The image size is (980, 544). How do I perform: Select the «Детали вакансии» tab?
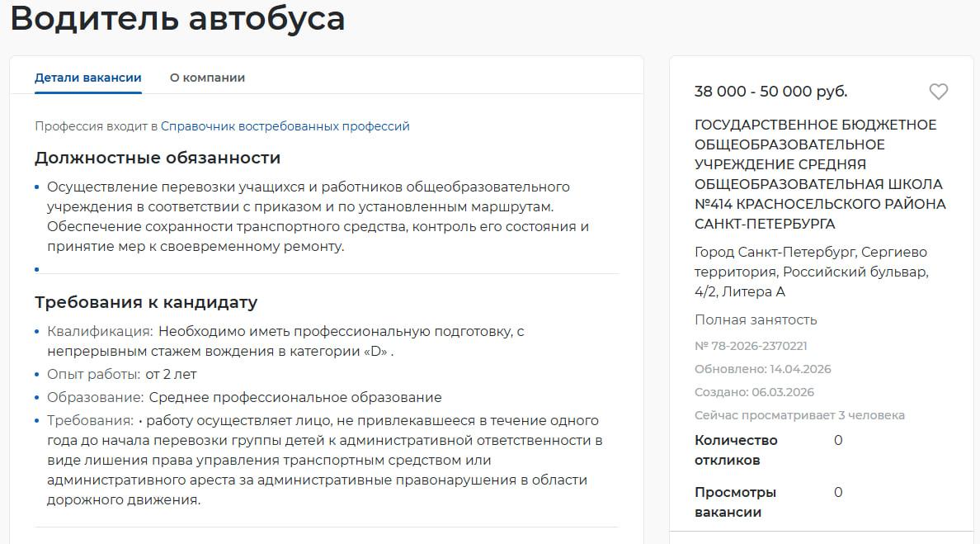(88, 78)
